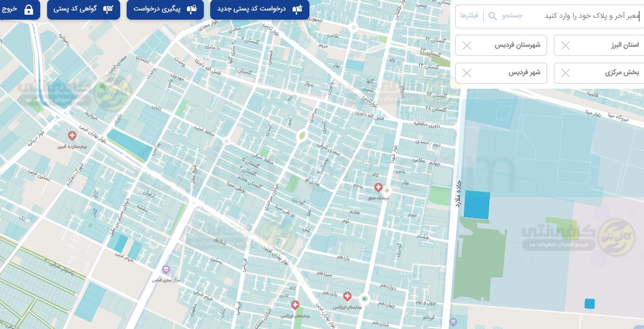Click the search magnifier icon
This screenshot has height=329, width=644.
point(492,16)
